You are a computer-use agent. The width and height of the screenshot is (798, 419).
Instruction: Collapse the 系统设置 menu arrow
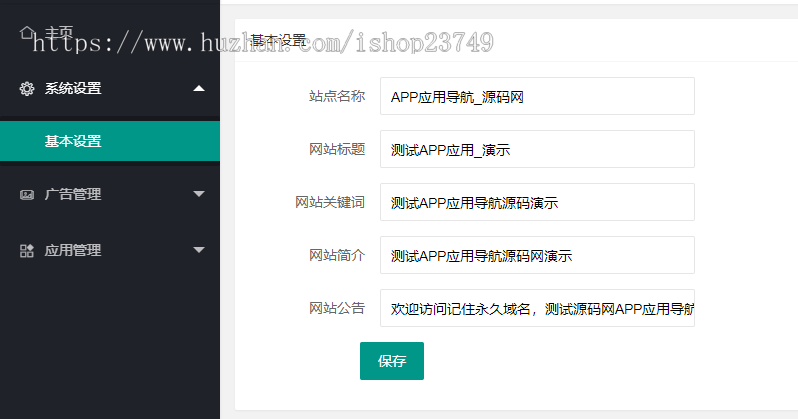(199, 89)
